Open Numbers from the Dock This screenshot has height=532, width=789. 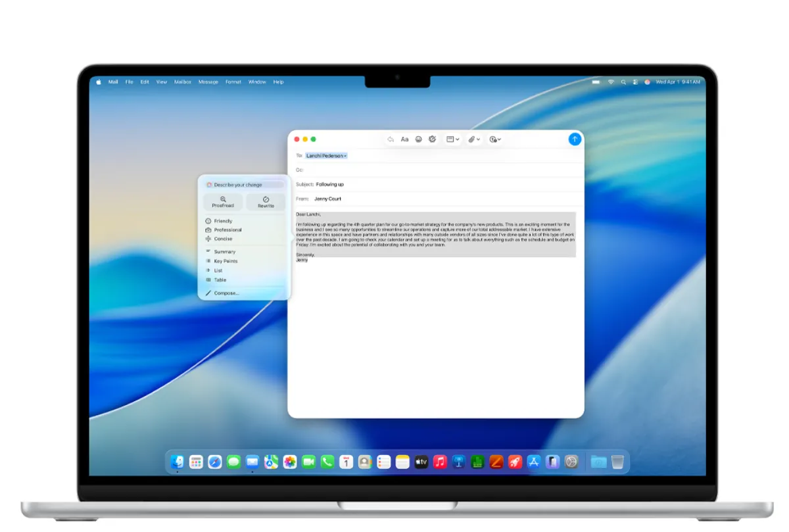[477, 462]
